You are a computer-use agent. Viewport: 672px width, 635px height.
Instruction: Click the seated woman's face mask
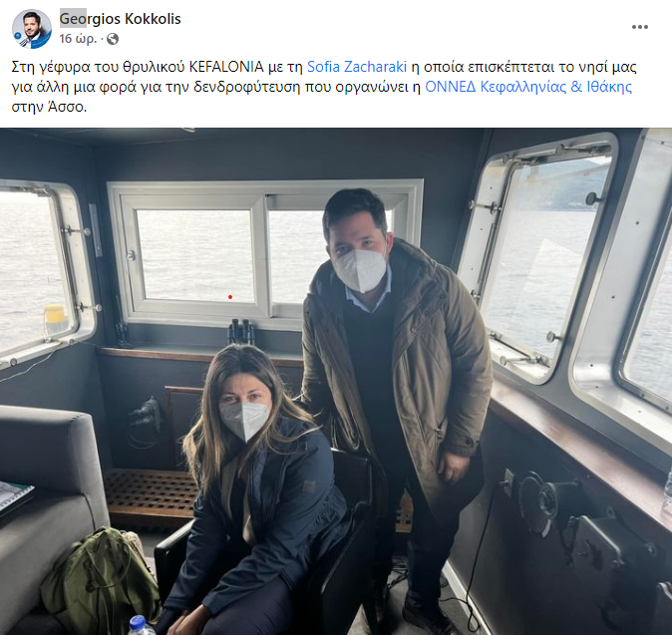[x=244, y=421]
